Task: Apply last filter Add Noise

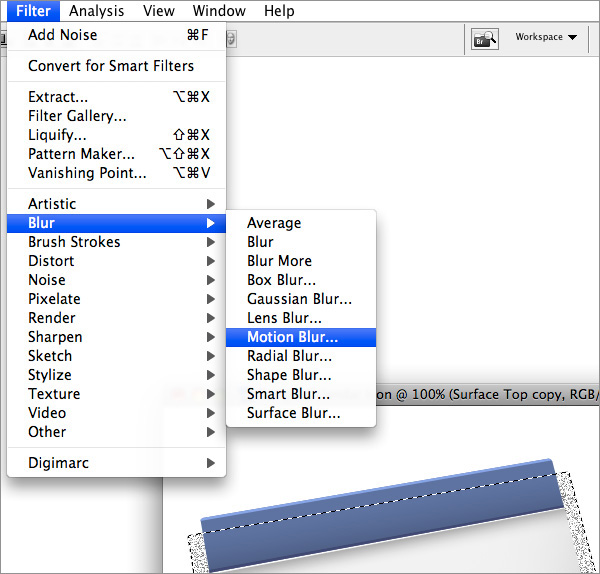Action: (x=116, y=35)
